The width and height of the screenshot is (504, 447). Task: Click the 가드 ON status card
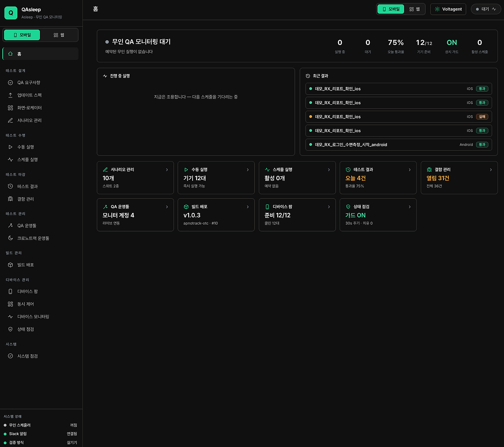coord(378,215)
